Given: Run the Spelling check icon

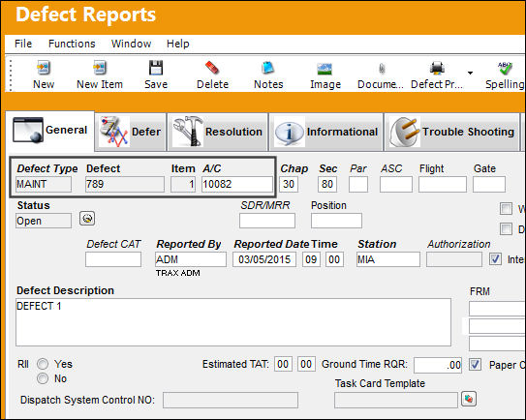Looking at the screenshot, I should tap(505, 68).
